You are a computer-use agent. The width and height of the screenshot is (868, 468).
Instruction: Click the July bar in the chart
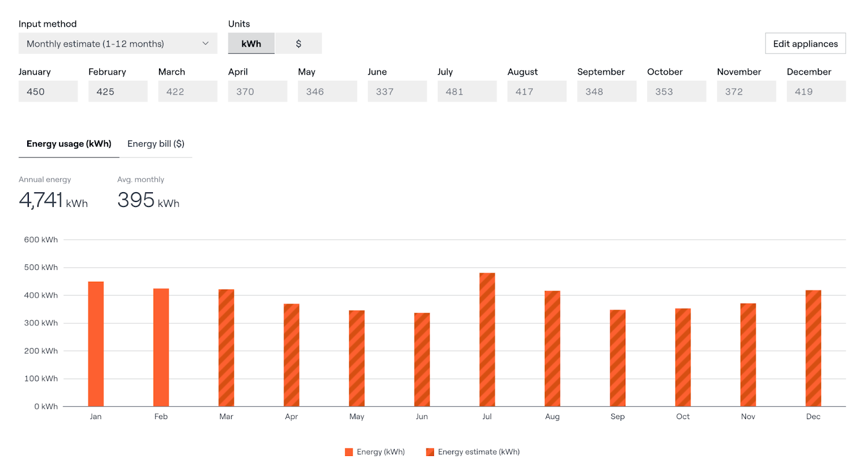tap(487, 339)
